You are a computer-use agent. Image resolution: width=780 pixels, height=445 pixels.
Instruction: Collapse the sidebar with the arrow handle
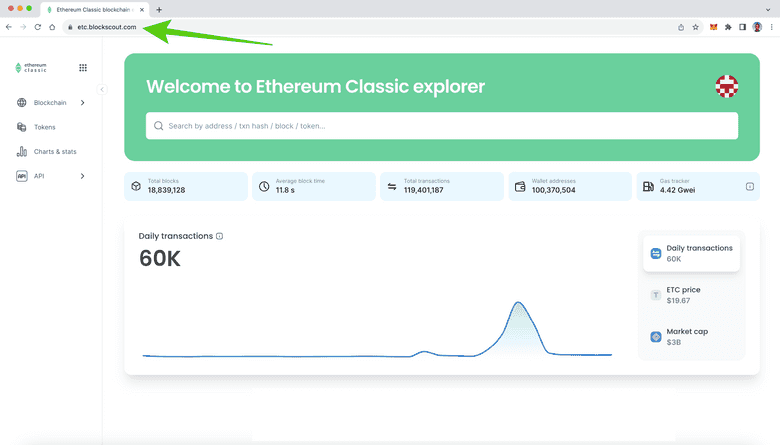pos(102,89)
